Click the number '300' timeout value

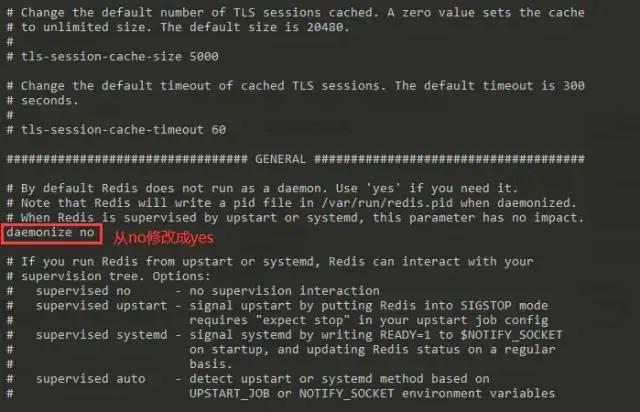click(x=574, y=86)
